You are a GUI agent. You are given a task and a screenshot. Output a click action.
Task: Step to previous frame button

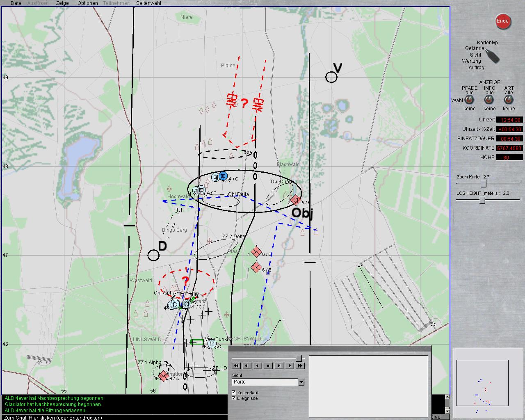(258, 365)
